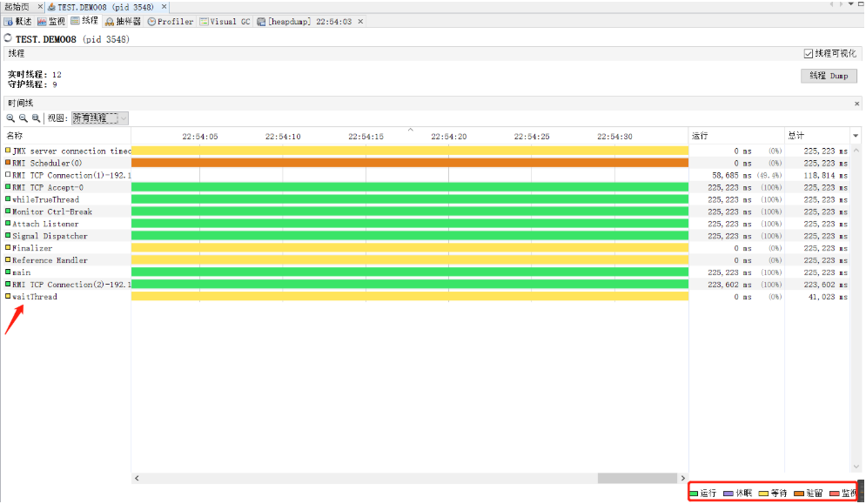866x504 pixels.
Task: Open the Visual GC tab
Action: pos(225,22)
